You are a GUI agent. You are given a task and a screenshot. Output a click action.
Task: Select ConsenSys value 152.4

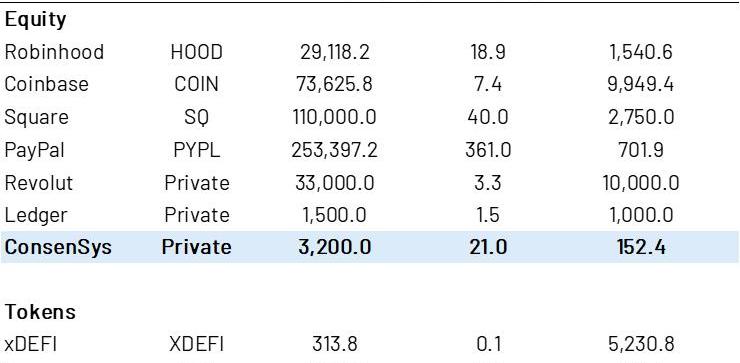pos(641,247)
